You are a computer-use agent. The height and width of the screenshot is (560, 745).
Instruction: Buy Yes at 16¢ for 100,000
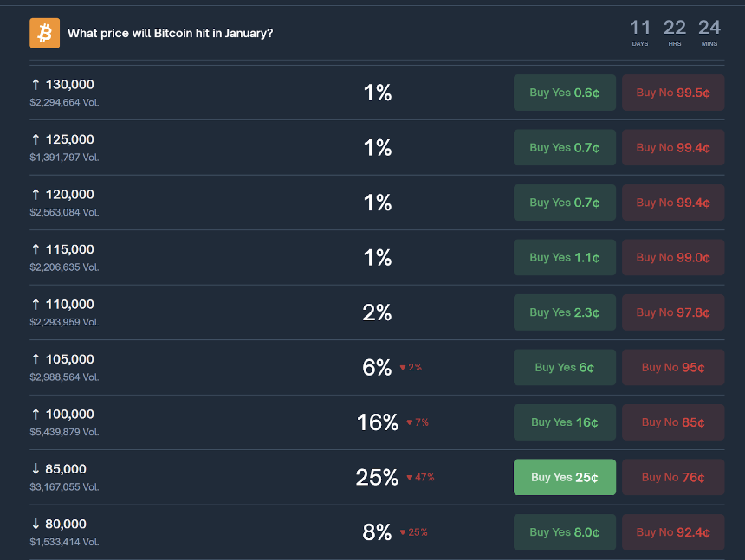click(x=565, y=422)
